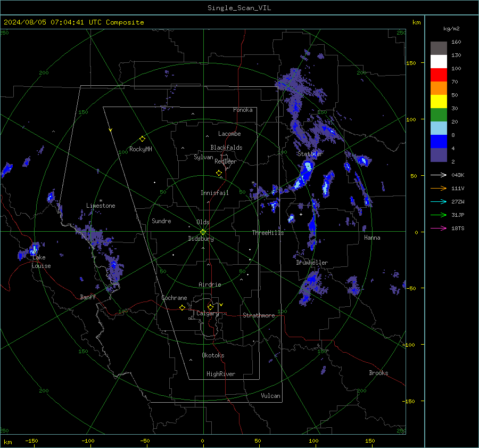This screenshot has height=448, width=479.
Task: Click the storm cell over Lake Louise
Action: (34, 250)
